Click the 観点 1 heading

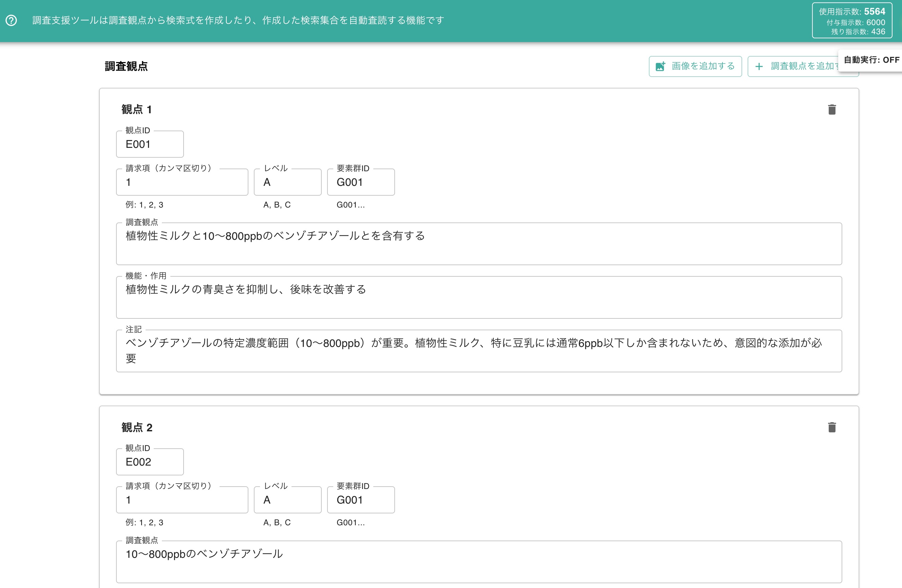(x=137, y=110)
